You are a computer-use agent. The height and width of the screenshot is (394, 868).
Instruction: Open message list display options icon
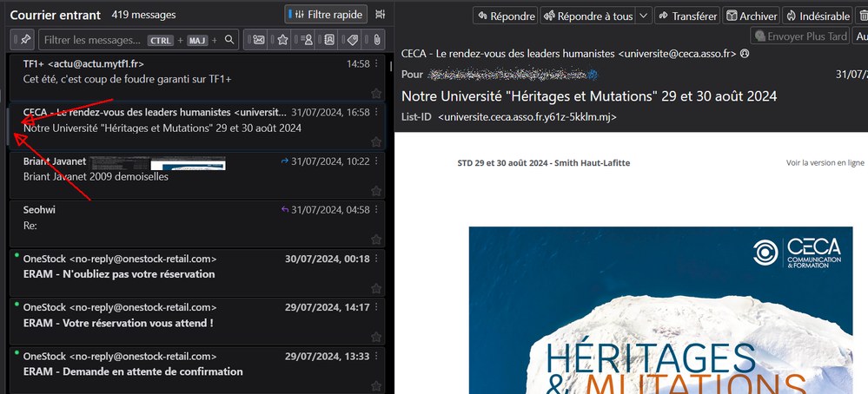click(380, 15)
